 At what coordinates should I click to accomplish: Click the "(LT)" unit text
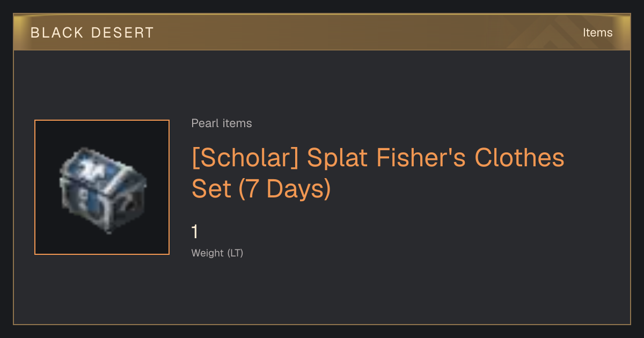point(236,253)
